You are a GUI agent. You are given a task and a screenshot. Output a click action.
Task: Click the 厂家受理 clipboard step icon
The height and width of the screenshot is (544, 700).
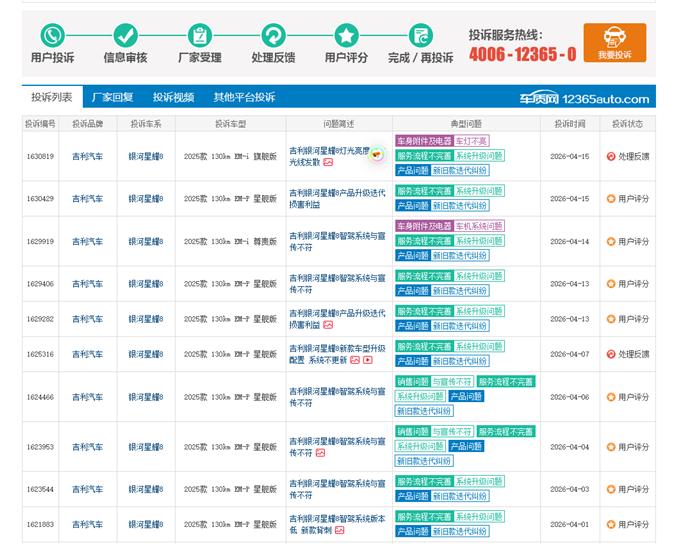(199, 36)
